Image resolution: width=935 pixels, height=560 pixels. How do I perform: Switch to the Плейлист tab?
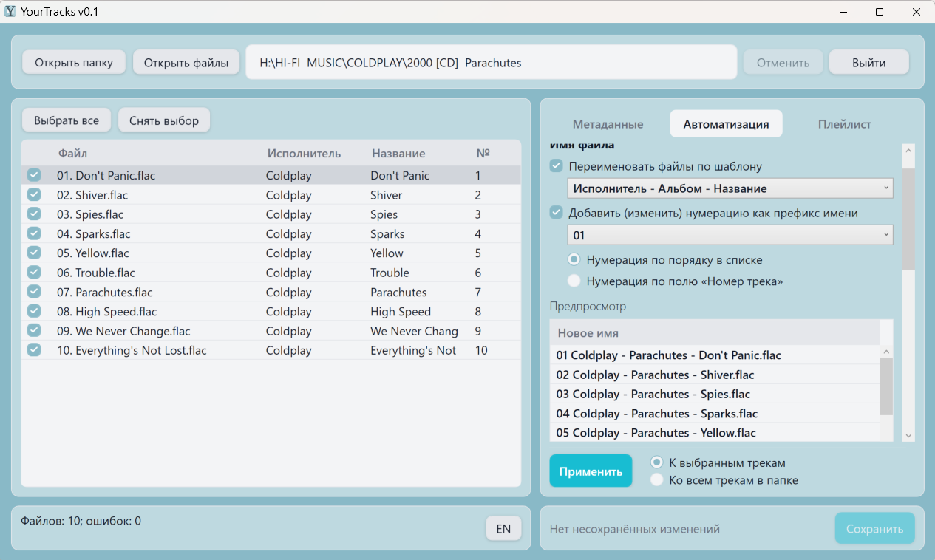pyautogui.click(x=844, y=124)
